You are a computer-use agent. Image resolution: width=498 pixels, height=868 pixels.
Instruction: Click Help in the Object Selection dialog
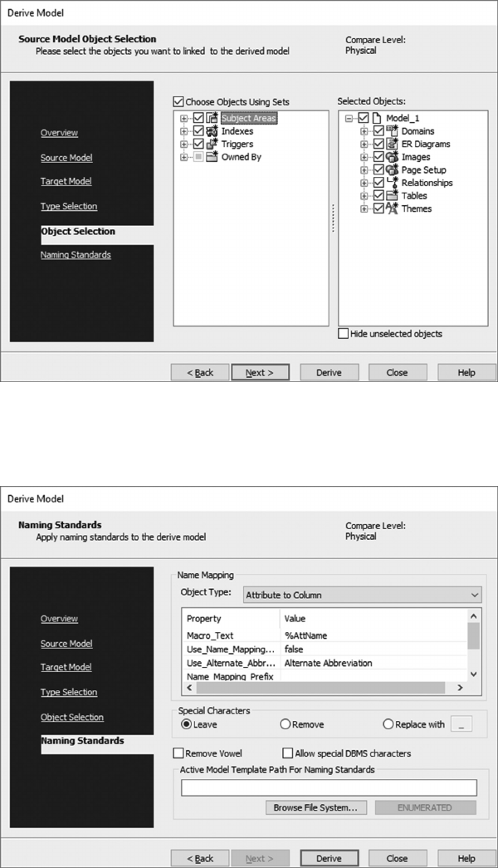pos(466,373)
